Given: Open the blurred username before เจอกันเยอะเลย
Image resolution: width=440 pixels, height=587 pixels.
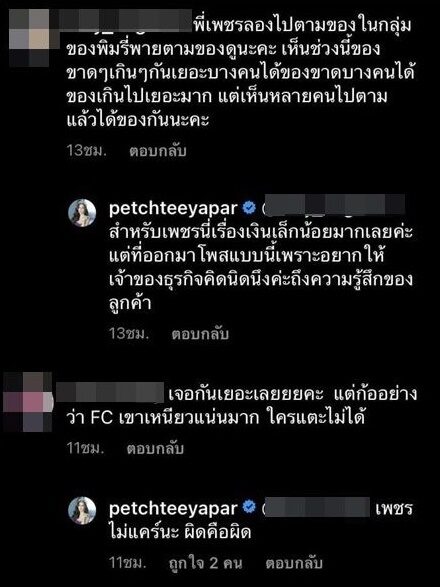Looking at the screenshot, I should coord(110,393).
